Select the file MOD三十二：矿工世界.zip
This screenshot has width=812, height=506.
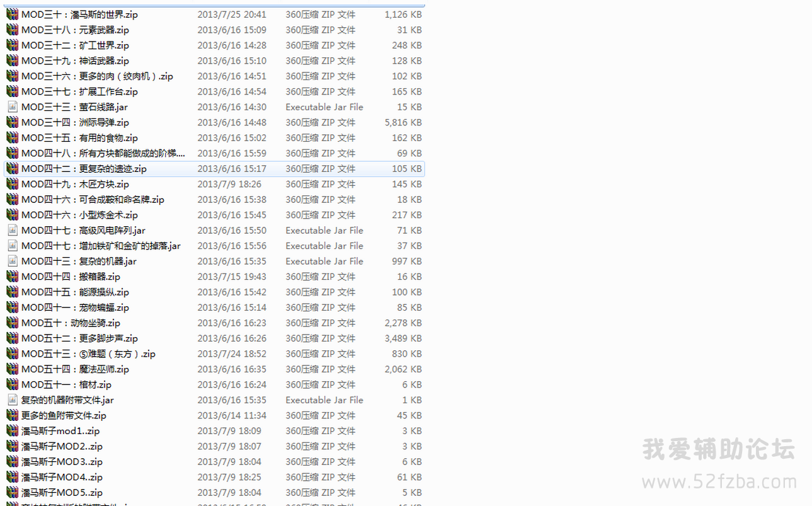75,45
